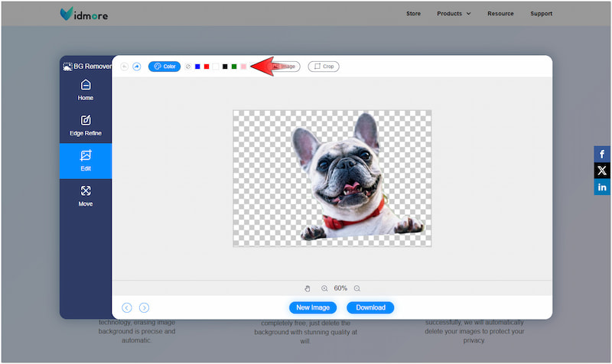The height and width of the screenshot is (364, 612).
Task: Click the zoom in magnifier icon
Action: 324,288
